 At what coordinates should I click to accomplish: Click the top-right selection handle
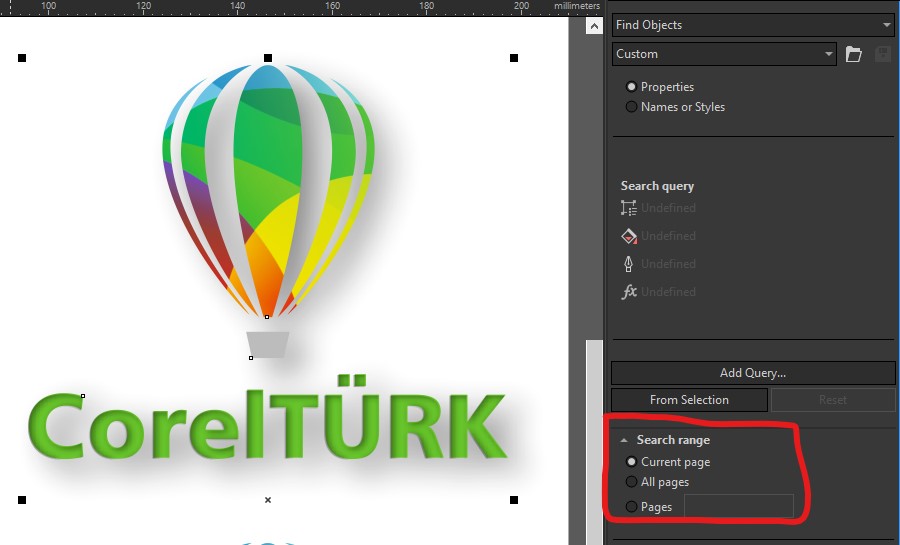(514, 58)
